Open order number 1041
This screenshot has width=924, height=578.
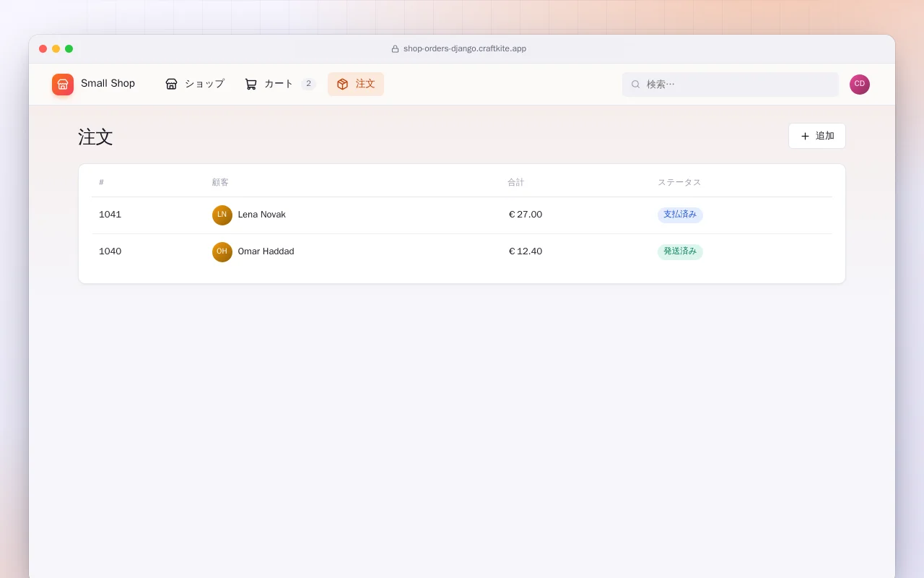tap(110, 215)
